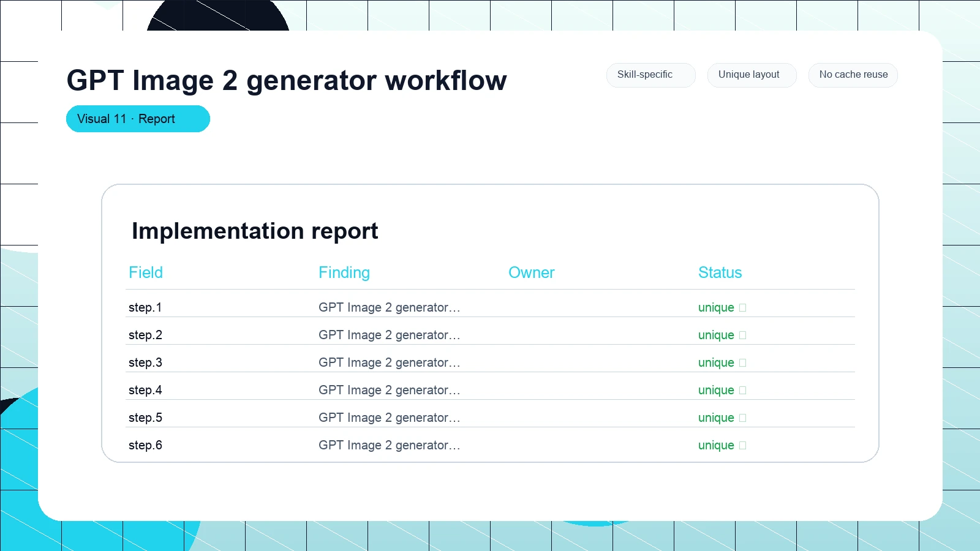Click the No cache reuse pill
This screenshot has width=980, height=551.
pos(853,75)
